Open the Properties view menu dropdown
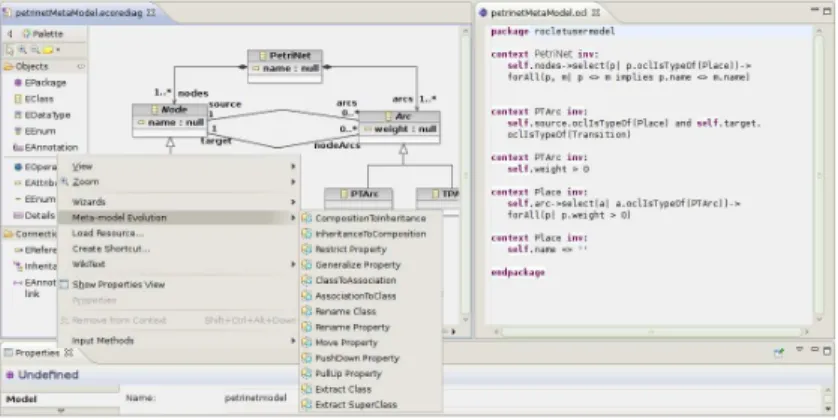This screenshot has width=838, height=420. point(800,351)
